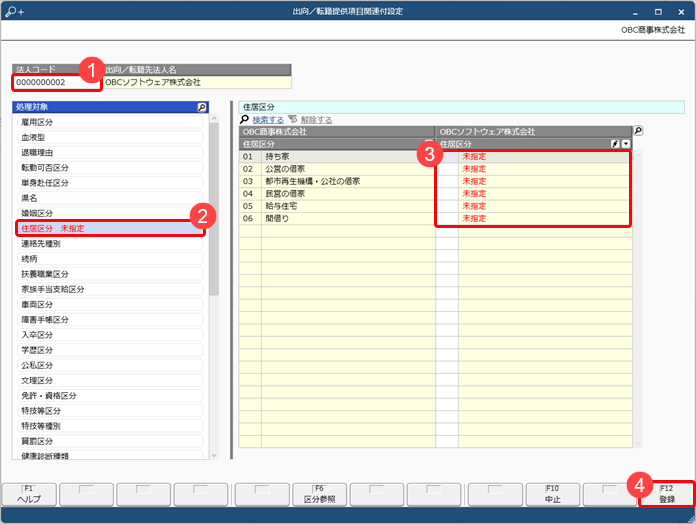
Task: Click the F10 中止 button
Action: tap(553, 494)
